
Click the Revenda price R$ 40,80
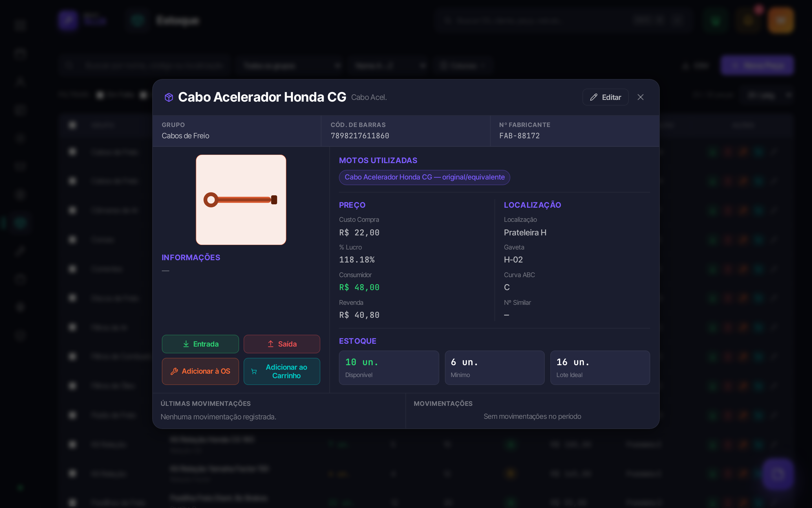pyautogui.click(x=359, y=315)
